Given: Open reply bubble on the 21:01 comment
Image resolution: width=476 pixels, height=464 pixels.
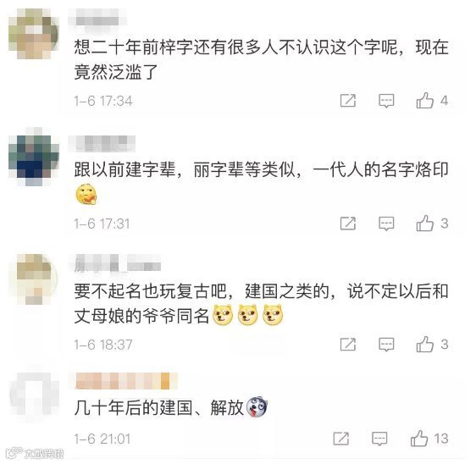Looking at the screenshot, I should (379, 439).
